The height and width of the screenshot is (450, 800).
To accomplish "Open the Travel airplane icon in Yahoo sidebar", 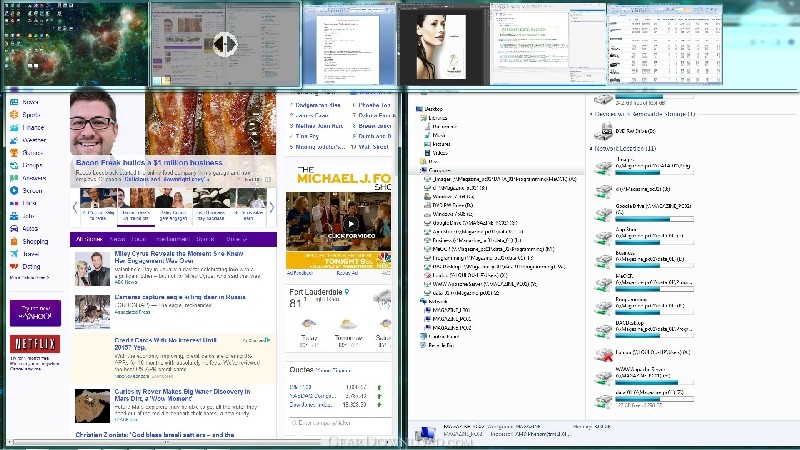I will (14, 254).
